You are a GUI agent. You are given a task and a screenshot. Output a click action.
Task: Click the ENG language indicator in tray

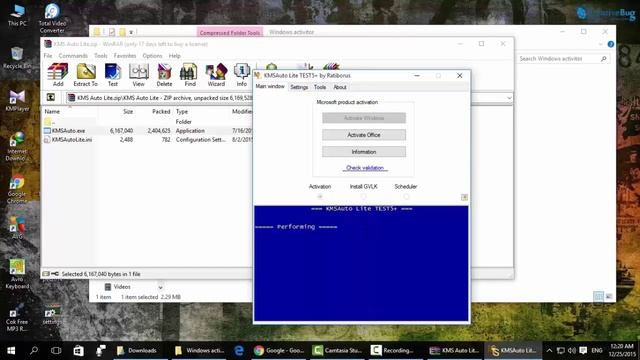pos(597,351)
